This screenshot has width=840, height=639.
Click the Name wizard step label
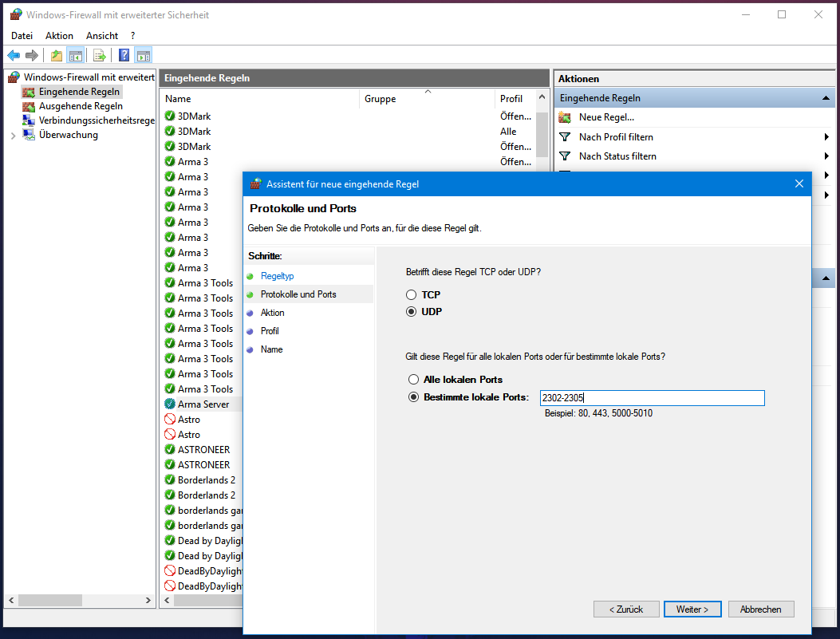(x=271, y=349)
